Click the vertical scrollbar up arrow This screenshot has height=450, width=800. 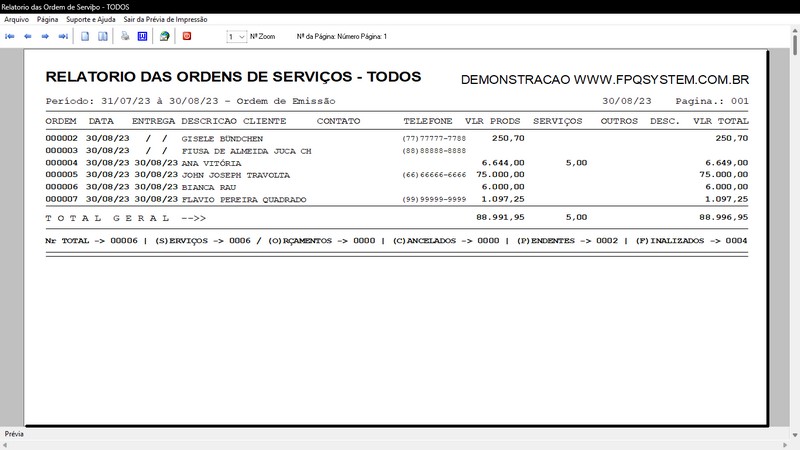click(795, 31)
